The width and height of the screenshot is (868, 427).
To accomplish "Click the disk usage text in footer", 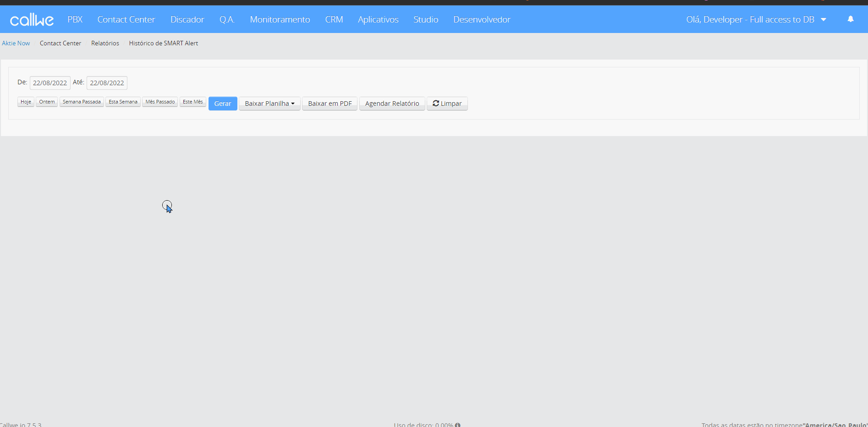I will click(x=423, y=425).
